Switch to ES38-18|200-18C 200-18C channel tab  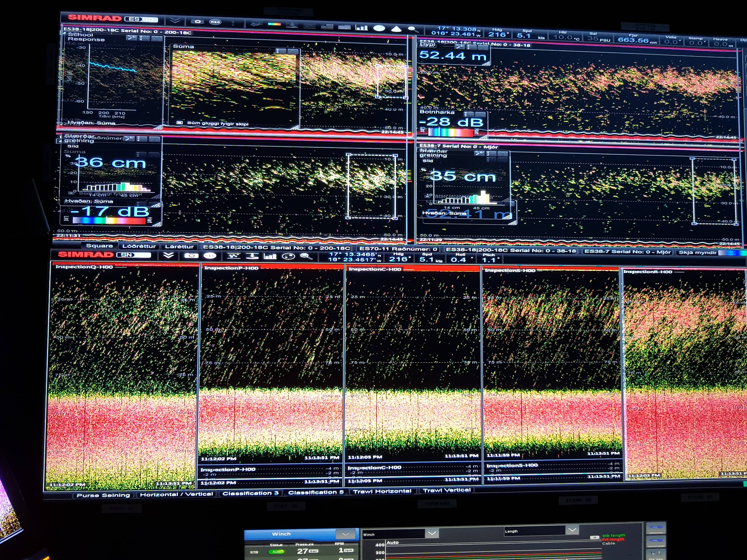click(276, 248)
